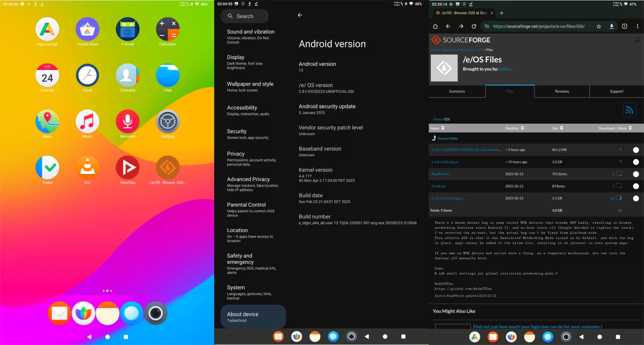The height and width of the screenshot is (345, 644).
Task: Click the browser Home icon in toolbar
Action: (435, 26)
